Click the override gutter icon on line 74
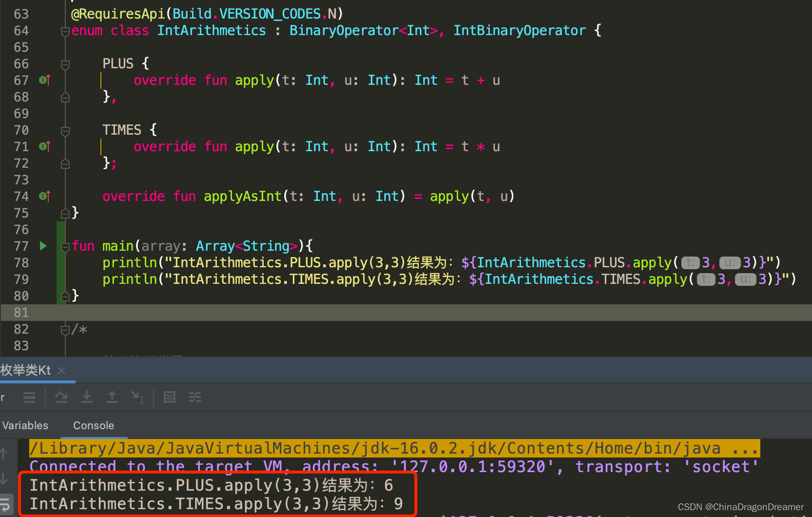 (x=44, y=196)
